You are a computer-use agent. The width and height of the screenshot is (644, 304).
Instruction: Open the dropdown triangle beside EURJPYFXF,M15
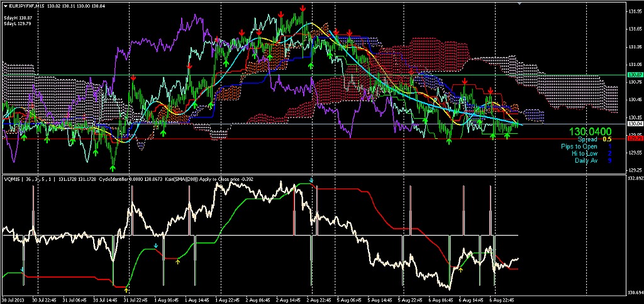[4, 6]
